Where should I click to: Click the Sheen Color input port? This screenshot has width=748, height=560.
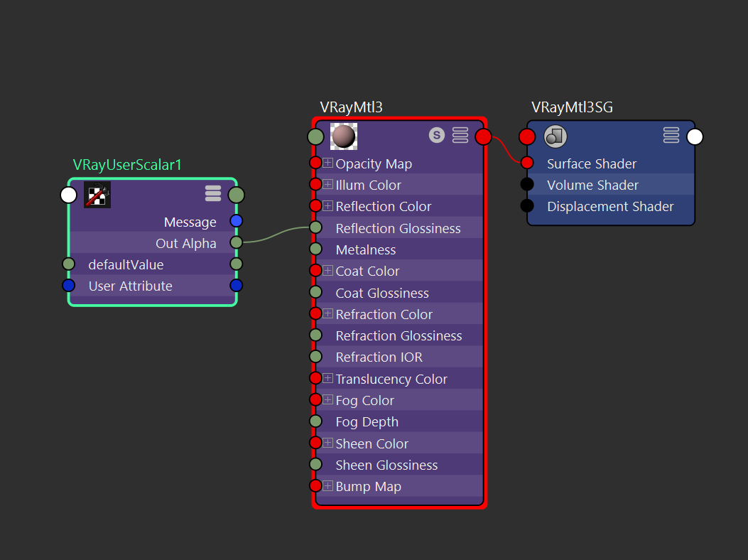point(315,443)
